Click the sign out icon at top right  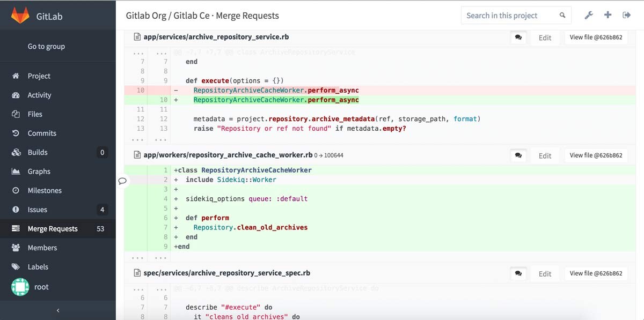[x=627, y=16]
